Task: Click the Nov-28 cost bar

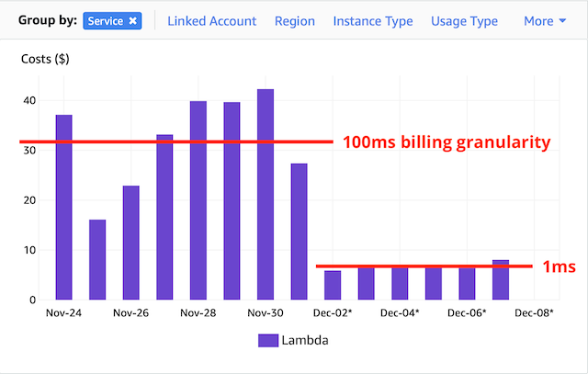Action: coord(198,200)
